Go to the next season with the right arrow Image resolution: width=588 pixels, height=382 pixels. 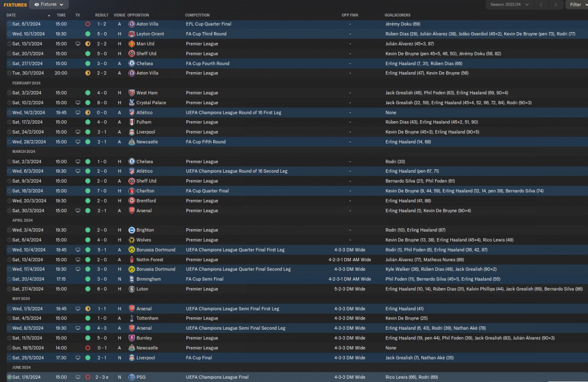[x=556, y=5]
